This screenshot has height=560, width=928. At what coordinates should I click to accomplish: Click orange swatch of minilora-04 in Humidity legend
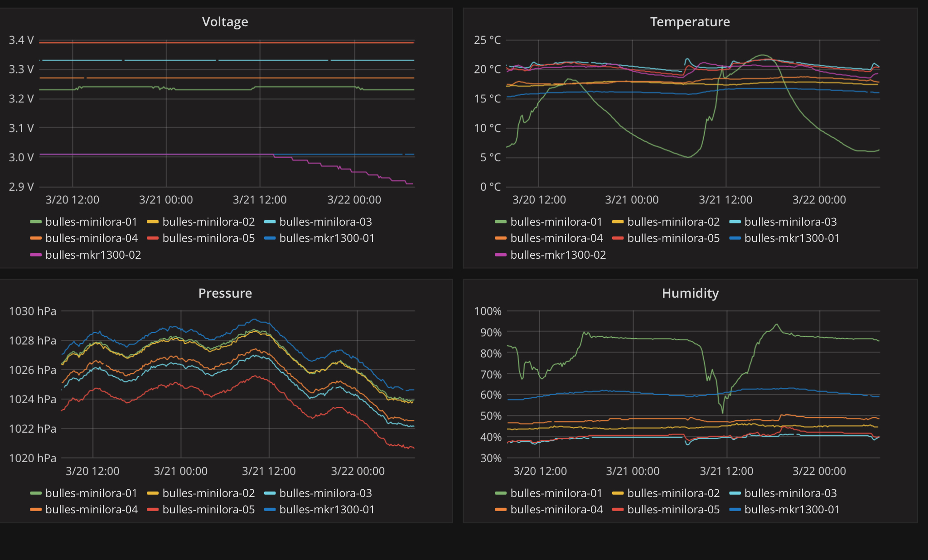tap(501, 510)
